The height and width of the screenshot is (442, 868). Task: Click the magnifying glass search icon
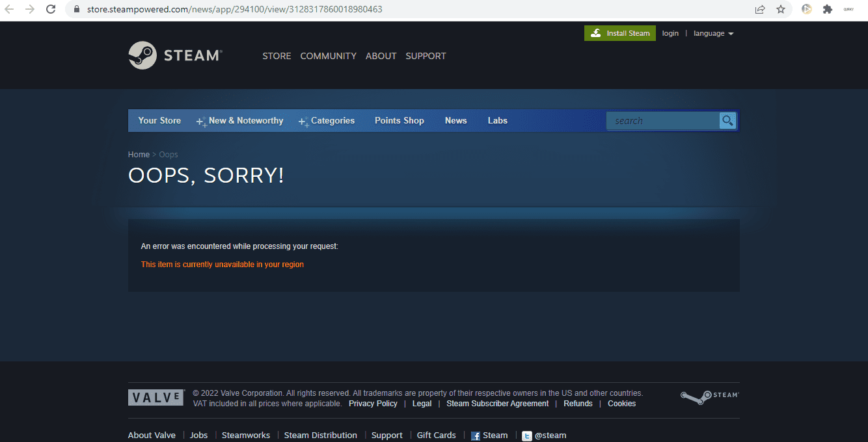pos(727,120)
